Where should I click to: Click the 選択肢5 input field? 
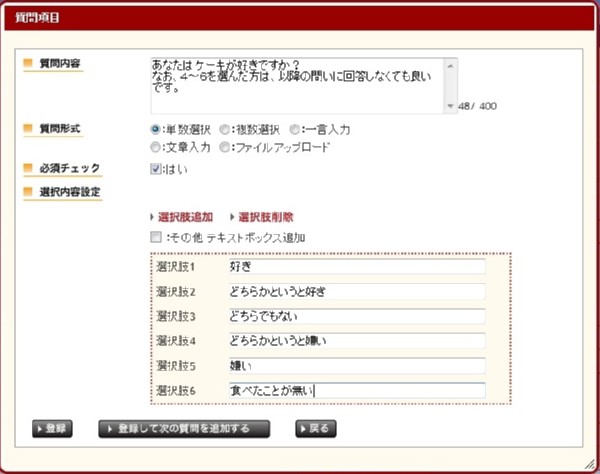[x=355, y=366]
